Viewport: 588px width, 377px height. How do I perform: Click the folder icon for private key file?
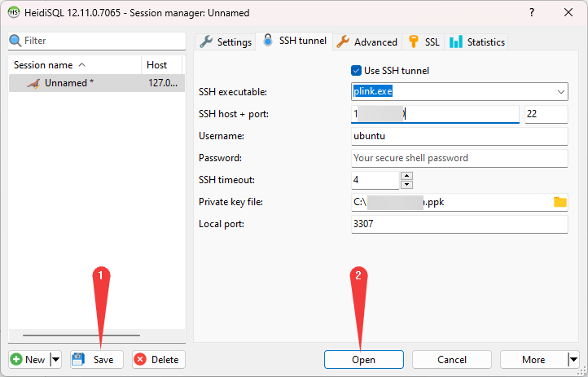tap(559, 202)
